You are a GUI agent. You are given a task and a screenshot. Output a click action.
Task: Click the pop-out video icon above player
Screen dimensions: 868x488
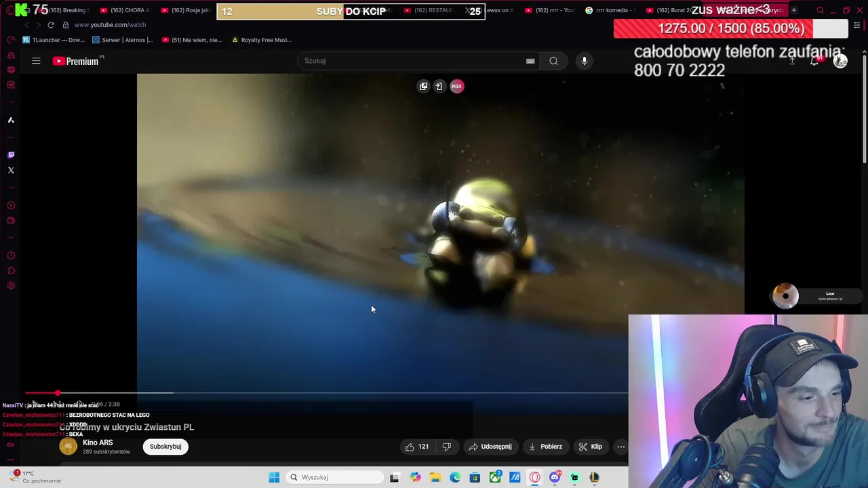(423, 86)
